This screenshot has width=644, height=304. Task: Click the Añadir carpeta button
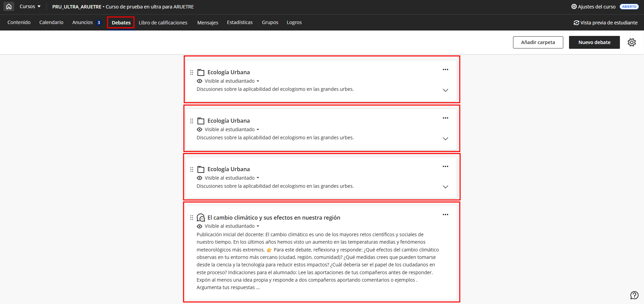(x=538, y=42)
